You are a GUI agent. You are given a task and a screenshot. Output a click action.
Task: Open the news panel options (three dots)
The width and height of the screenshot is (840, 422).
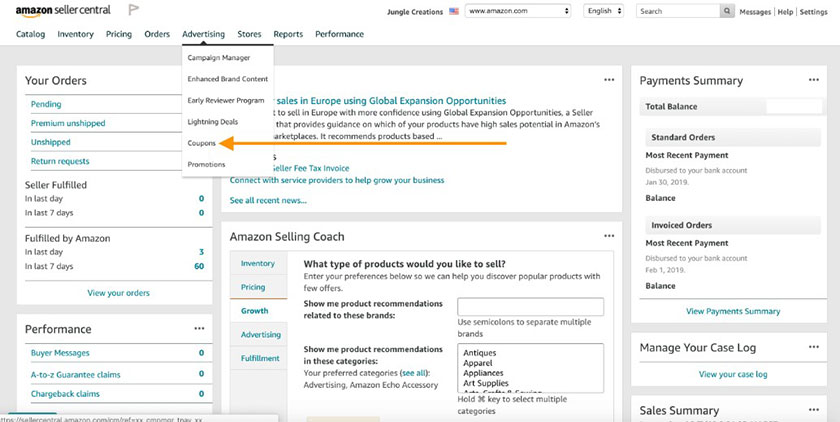pos(609,80)
